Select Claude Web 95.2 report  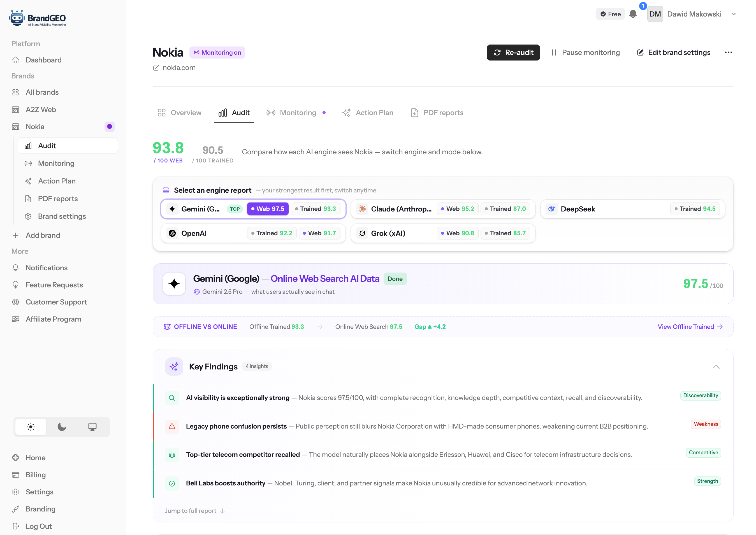[x=457, y=209]
